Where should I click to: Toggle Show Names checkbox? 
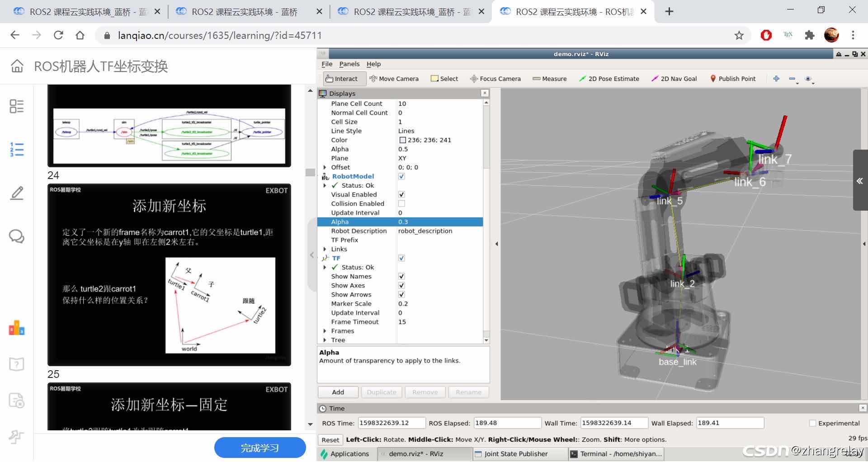pos(401,276)
